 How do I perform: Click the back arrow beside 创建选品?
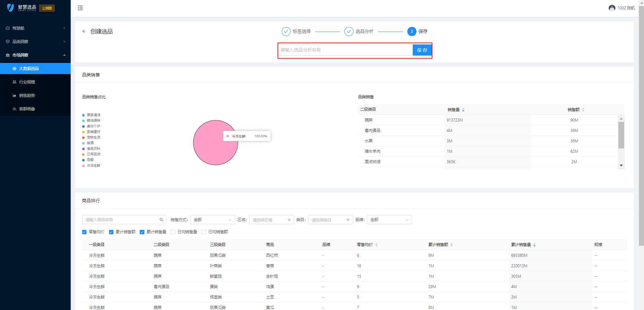click(84, 31)
